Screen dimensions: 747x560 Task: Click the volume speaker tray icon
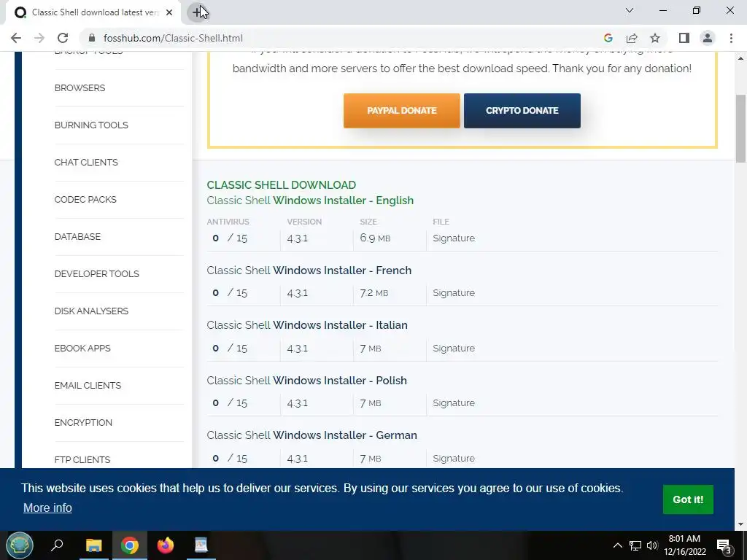pyautogui.click(x=652, y=545)
